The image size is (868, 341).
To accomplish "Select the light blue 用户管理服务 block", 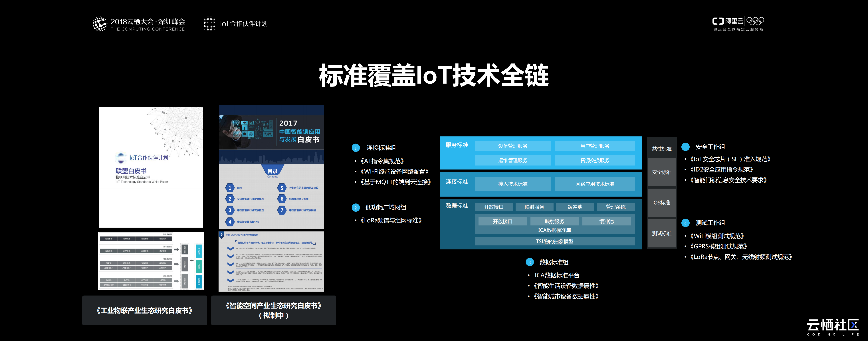I will tap(595, 146).
